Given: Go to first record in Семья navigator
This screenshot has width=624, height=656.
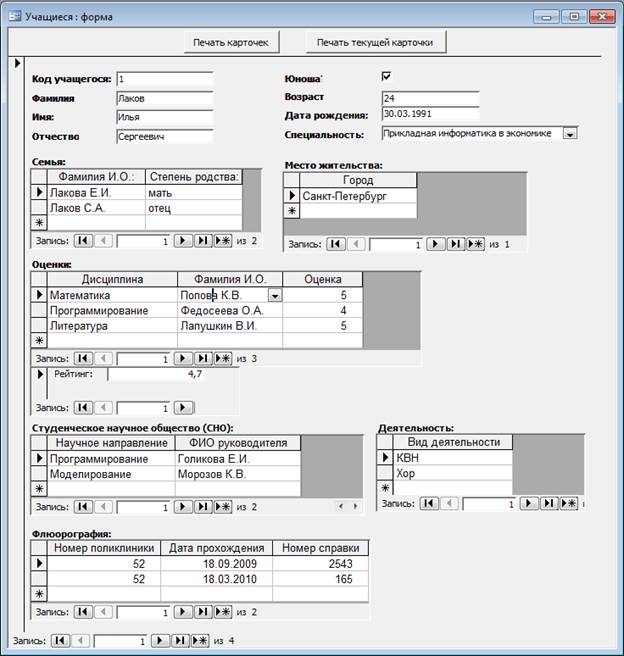Looking at the screenshot, I should click(x=83, y=241).
